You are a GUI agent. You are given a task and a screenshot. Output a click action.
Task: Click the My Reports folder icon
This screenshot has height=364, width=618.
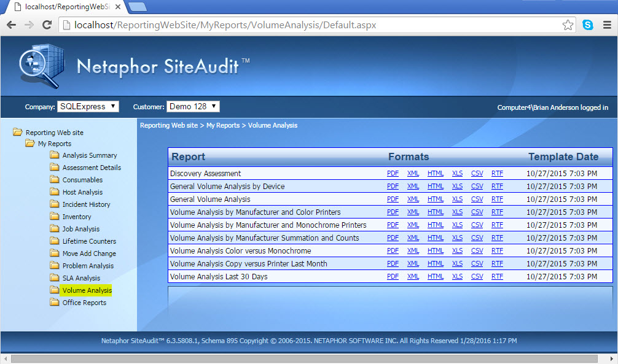point(30,143)
